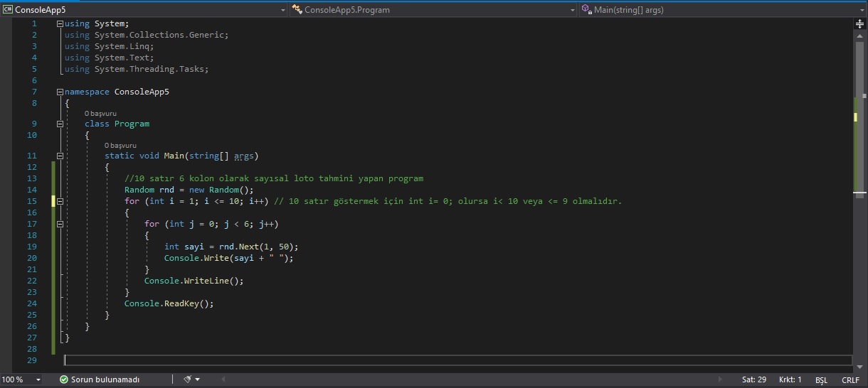Collapse the outer for loop at line 15
This screenshot has width=868, height=388.
pyautogui.click(x=60, y=201)
